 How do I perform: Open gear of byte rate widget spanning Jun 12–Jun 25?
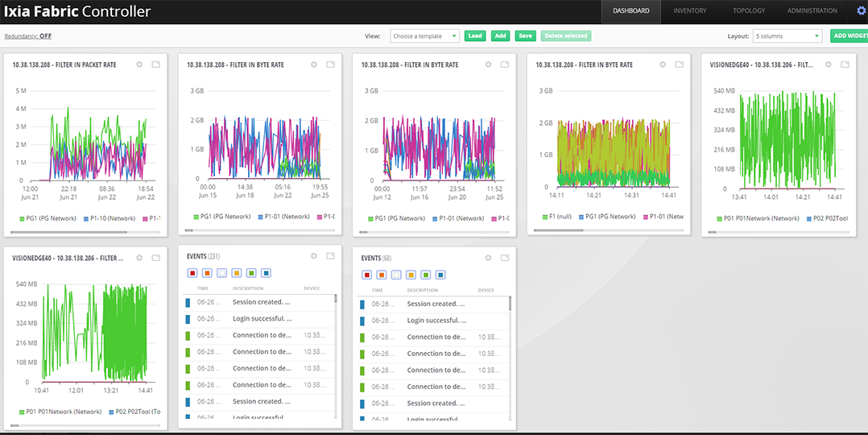click(x=488, y=64)
